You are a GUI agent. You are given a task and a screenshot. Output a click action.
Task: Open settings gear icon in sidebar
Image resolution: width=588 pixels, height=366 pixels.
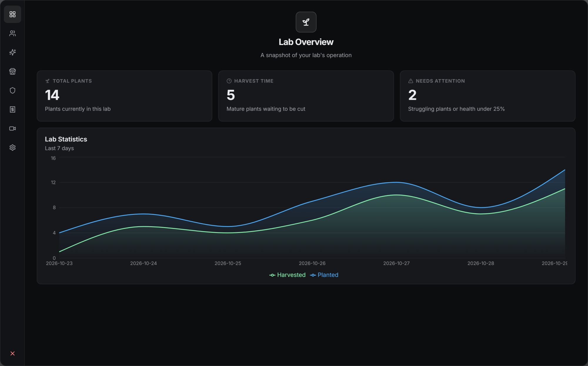pyautogui.click(x=12, y=147)
